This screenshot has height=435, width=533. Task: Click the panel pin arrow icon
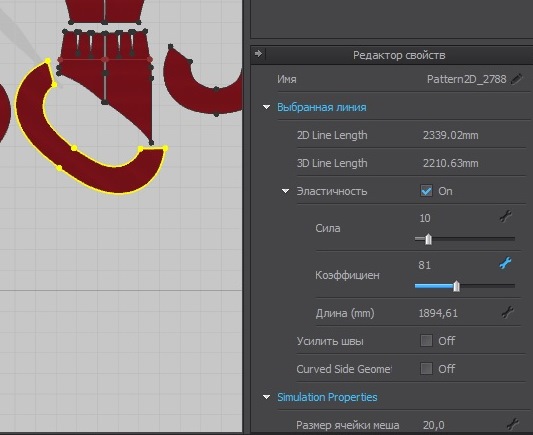(258, 54)
